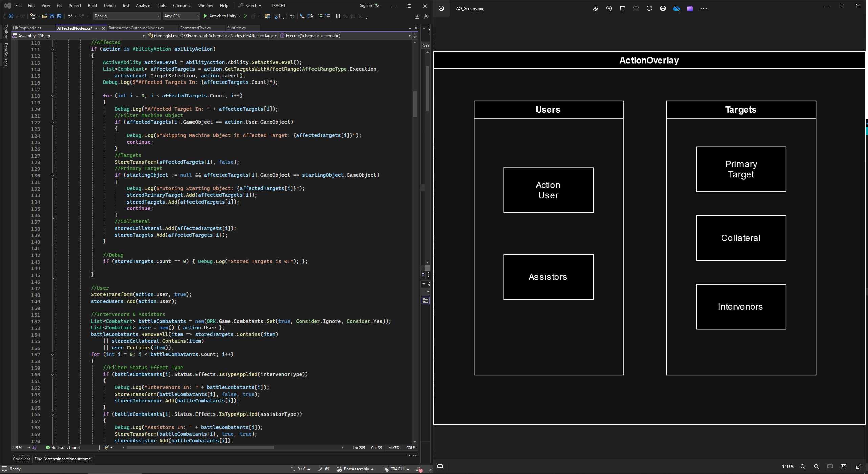This screenshot has width=868, height=474.
Task: Expand the 115 % editor zoom dropdown
Action: 29,448
